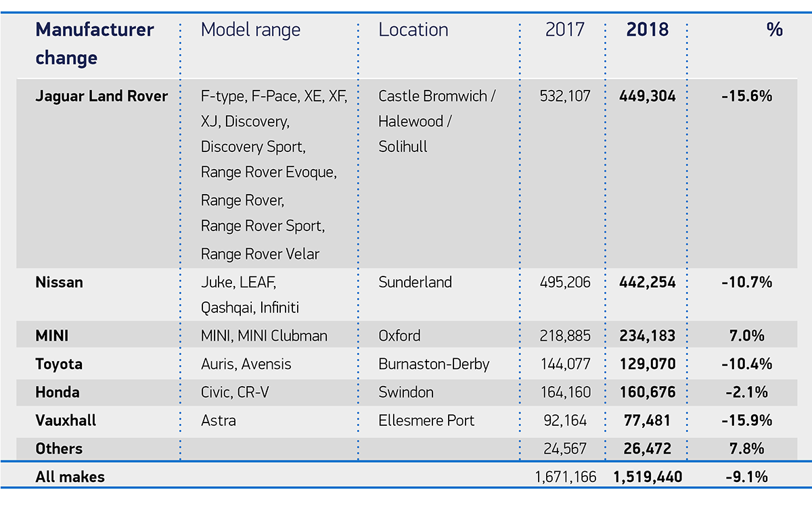The image size is (812, 505).
Task: Click the -15.6% change value
Action: click(747, 96)
